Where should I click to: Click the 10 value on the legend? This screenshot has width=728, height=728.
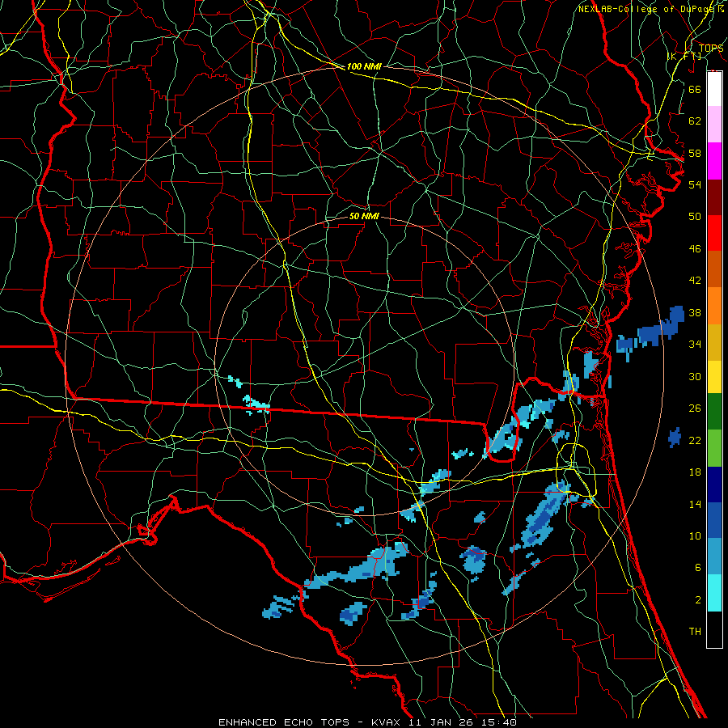tap(695, 536)
